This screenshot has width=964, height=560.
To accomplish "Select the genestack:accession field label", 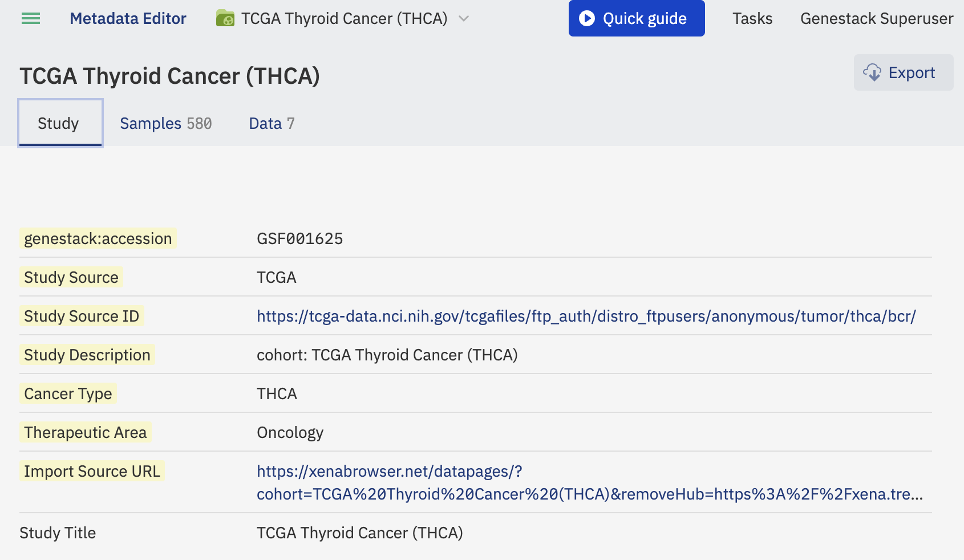I will click(98, 238).
